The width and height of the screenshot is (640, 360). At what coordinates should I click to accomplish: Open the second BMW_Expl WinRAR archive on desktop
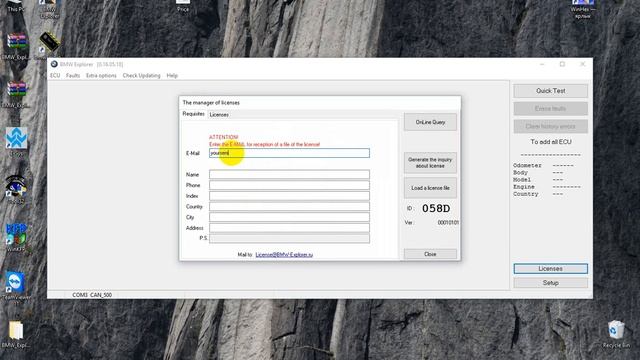(16, 89)
